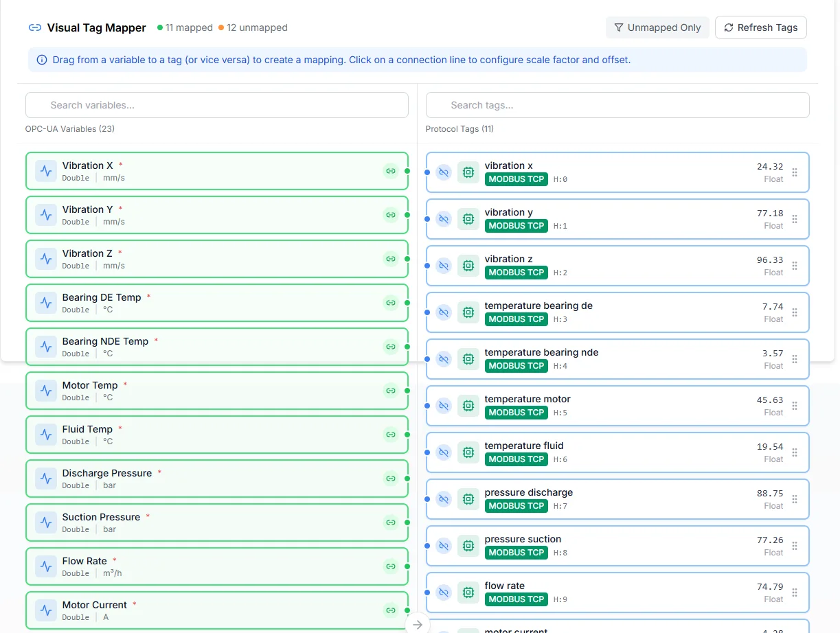Toggle the Unmapped Only filter

[x=658, y=27]
